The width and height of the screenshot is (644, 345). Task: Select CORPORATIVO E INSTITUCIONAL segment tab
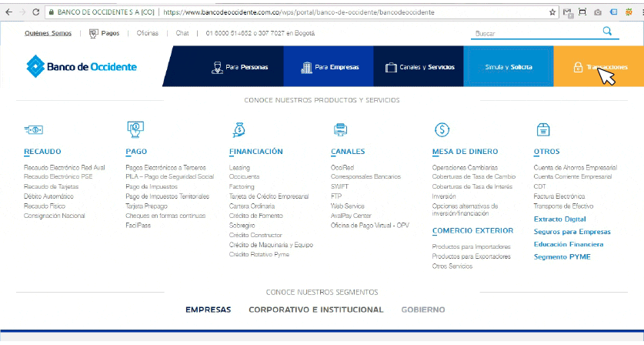pos(315,310)
